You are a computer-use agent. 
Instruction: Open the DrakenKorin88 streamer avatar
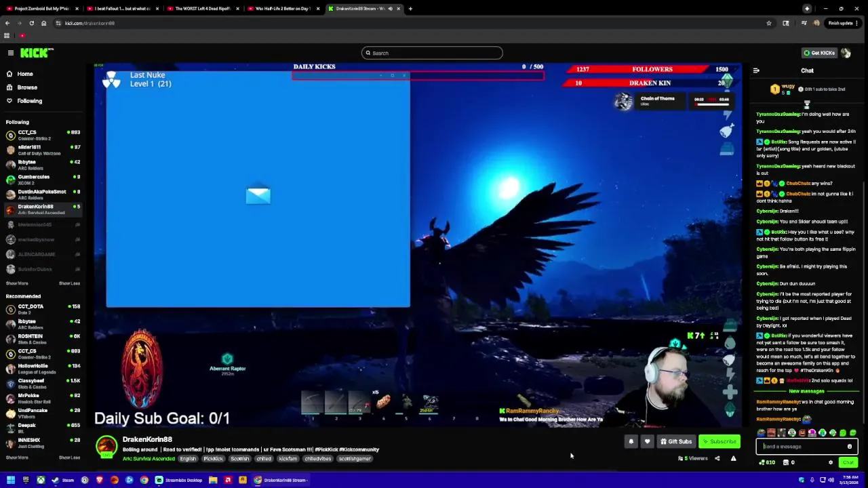(106, 446)
